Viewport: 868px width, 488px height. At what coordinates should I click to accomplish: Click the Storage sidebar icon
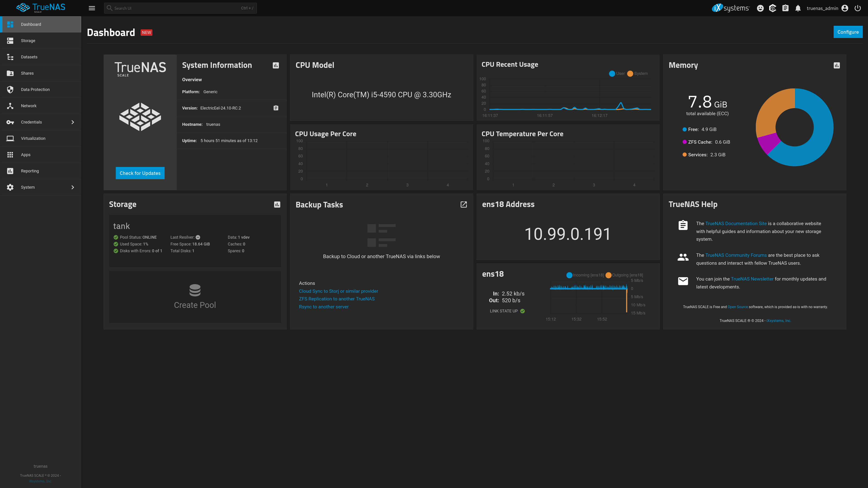click(10, 40)
